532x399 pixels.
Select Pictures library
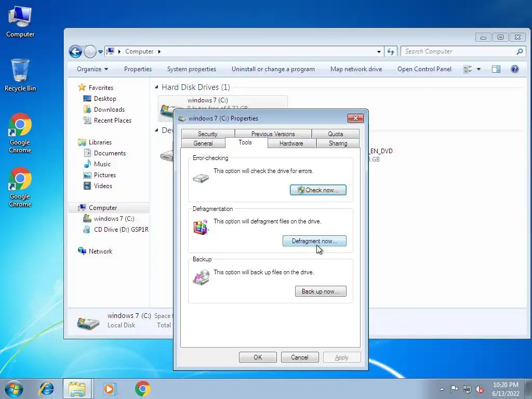[100, 175]
